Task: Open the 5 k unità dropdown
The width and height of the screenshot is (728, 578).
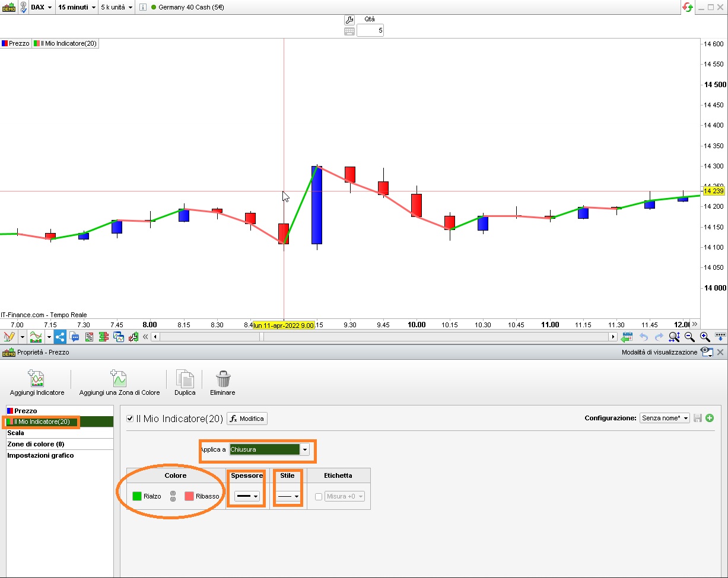Action: click(116, 7)
